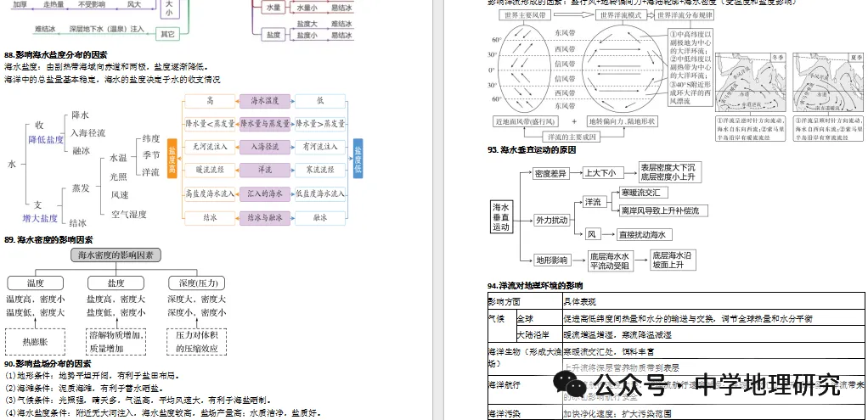This screenshot has height=420, width=868.
Task: Click the '近地面风带(盛行风)' box
Action: (x=527, y=121)
